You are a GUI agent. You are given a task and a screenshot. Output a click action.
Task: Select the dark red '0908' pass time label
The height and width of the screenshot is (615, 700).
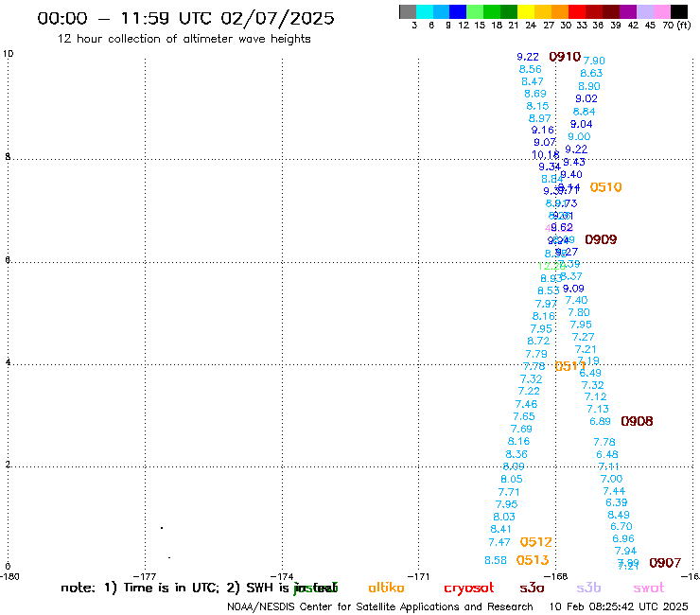pos(637,421)
